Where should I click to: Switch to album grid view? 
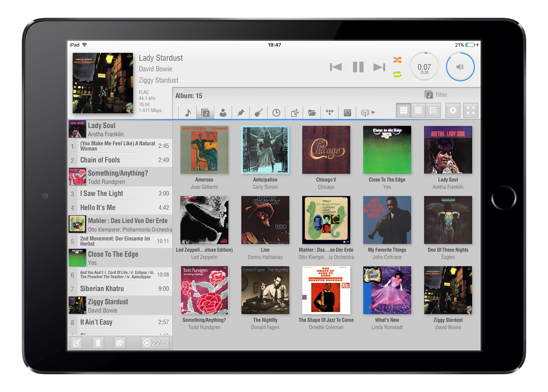coord(404,111)
